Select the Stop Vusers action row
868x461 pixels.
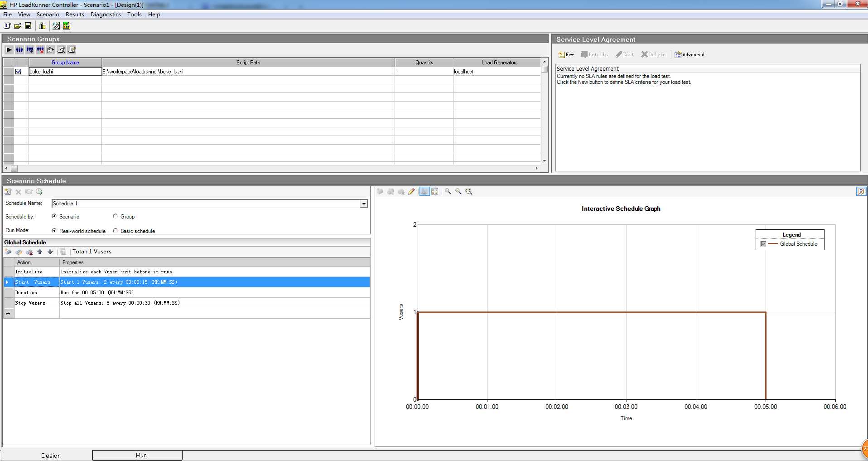pos(187,303)
